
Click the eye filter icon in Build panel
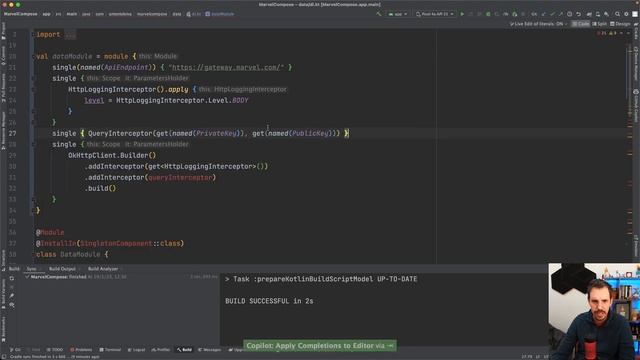point(12,305)
